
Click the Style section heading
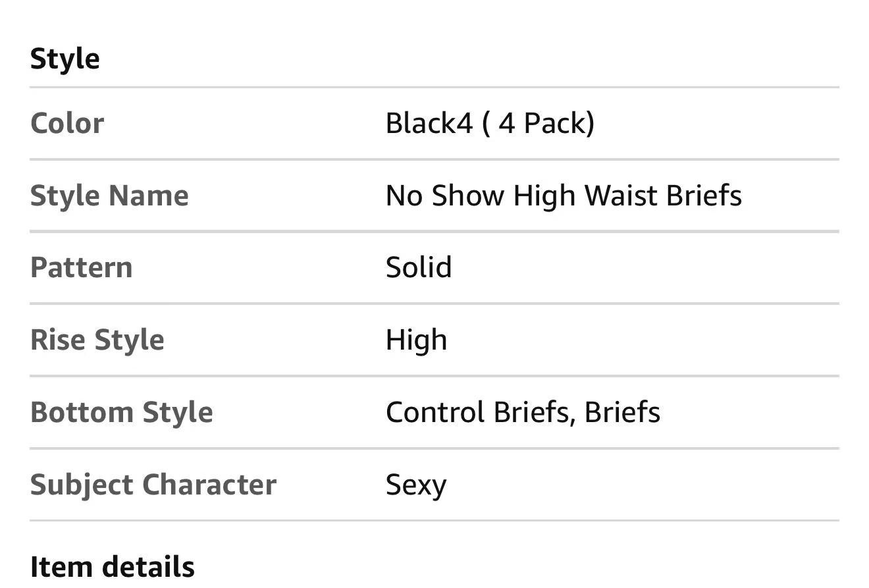coord(65,59)
